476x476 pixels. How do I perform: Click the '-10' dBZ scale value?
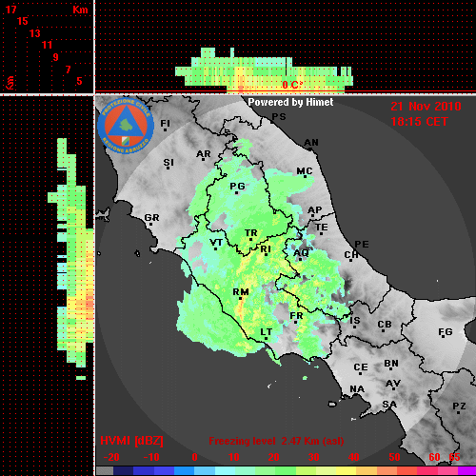pos(151,457)
